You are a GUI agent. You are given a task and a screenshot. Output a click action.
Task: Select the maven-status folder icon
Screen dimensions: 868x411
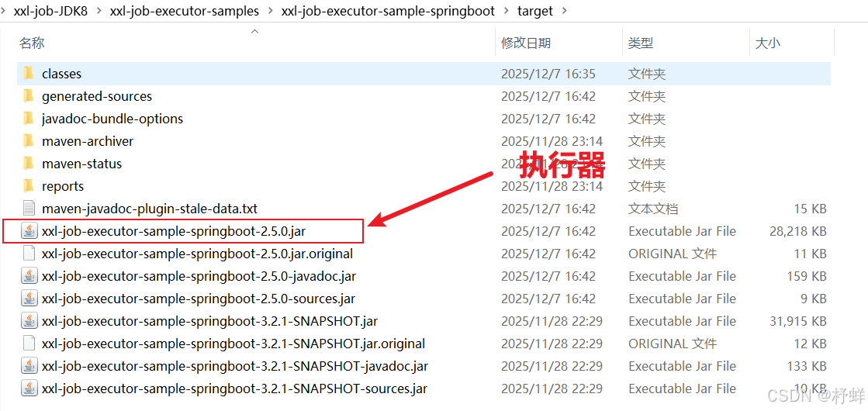coord(29,164)
